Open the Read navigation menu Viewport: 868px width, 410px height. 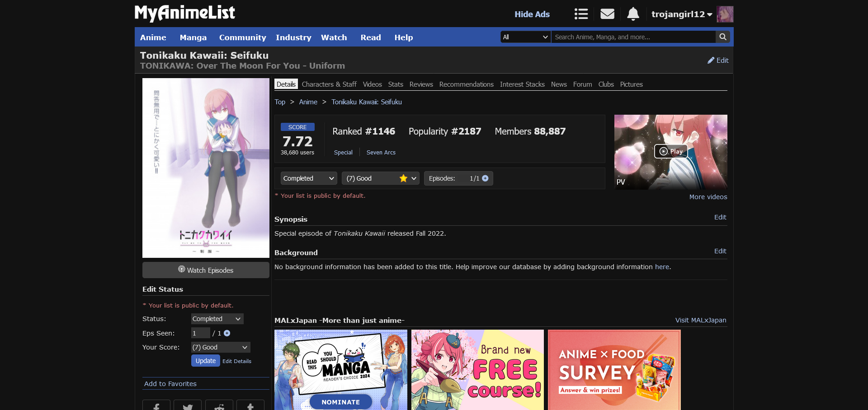click(x=371, y=37)
